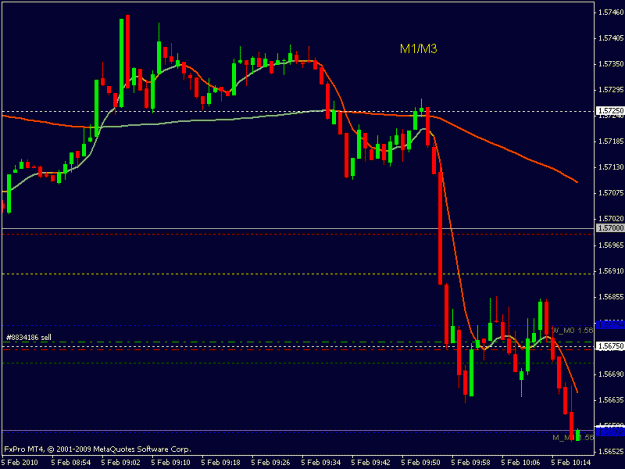This screenshot has height=469, width=625.
Task: Click the 1.56525 price scale value
Action: pyautogui.click(x=611, y=451)
